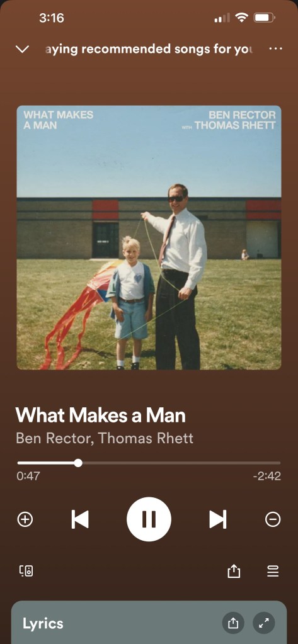Open artist Ben Rector, Thomas Rhett link
The image size is (298, 644).
coord(105,438)
